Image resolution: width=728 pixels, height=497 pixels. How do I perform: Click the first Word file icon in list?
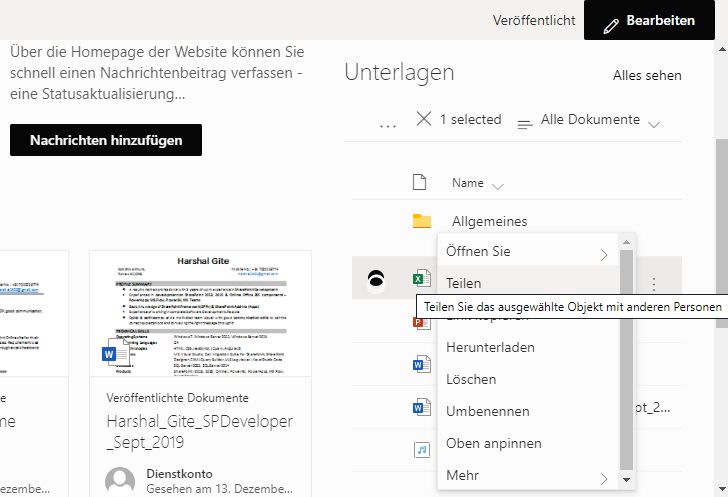point(422,364)
